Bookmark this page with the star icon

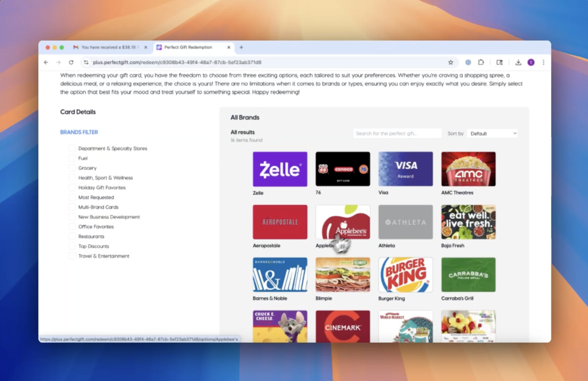coord(450,62)
